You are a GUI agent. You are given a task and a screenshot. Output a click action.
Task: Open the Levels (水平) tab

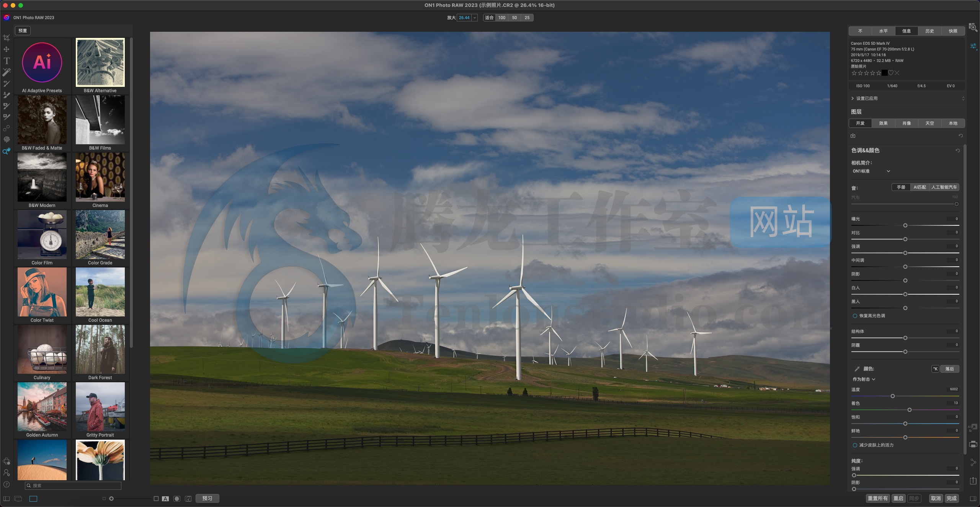[x=883, y=31]
